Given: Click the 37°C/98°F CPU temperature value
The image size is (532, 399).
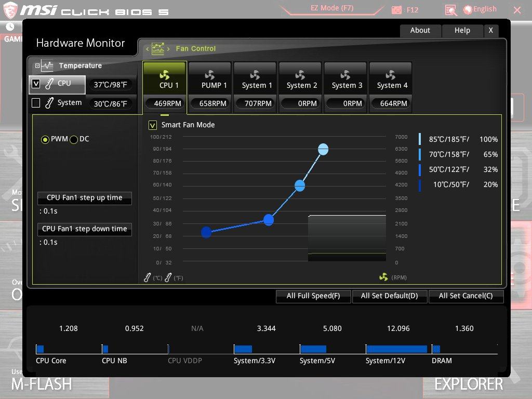Looking at the screenshot, I should coord(111,85).
